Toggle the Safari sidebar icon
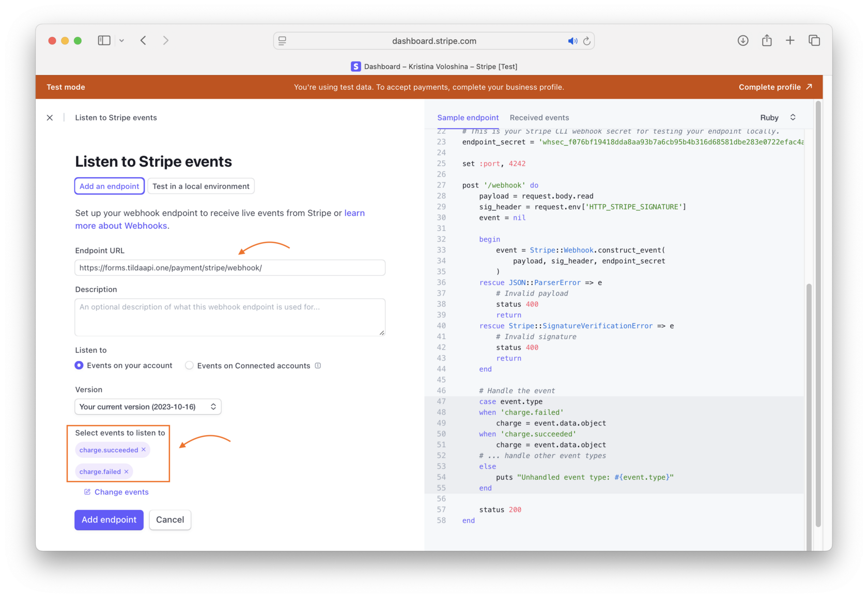The height and width of the screenshot is (598, 868). pyautogui.click(x=104, y=40)
